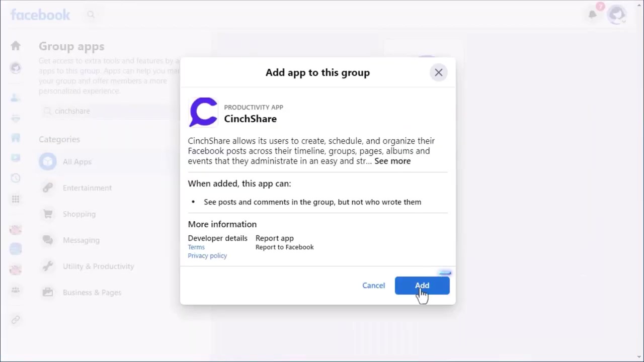This screenshot has width=644, height=362.
Task: Click the Developer details heading
Action: [217, 238]
